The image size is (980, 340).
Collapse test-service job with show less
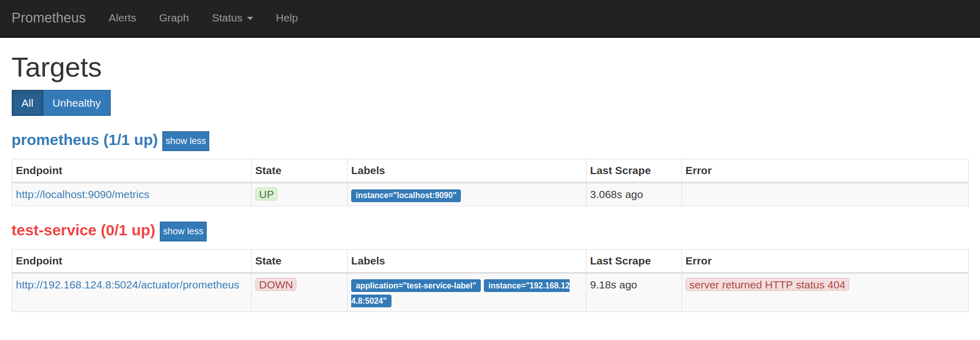coord(183,231)
